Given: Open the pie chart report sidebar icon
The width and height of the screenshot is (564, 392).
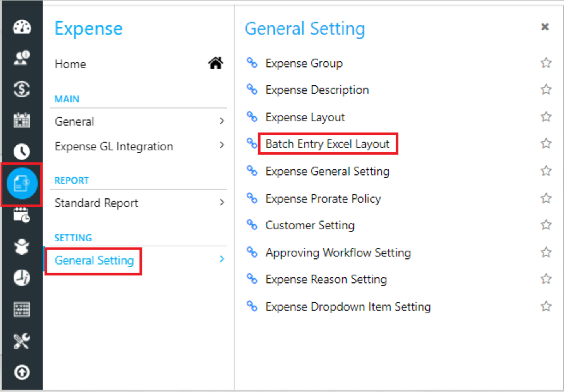Looking at the screenshot, I should tap(22, 278).
